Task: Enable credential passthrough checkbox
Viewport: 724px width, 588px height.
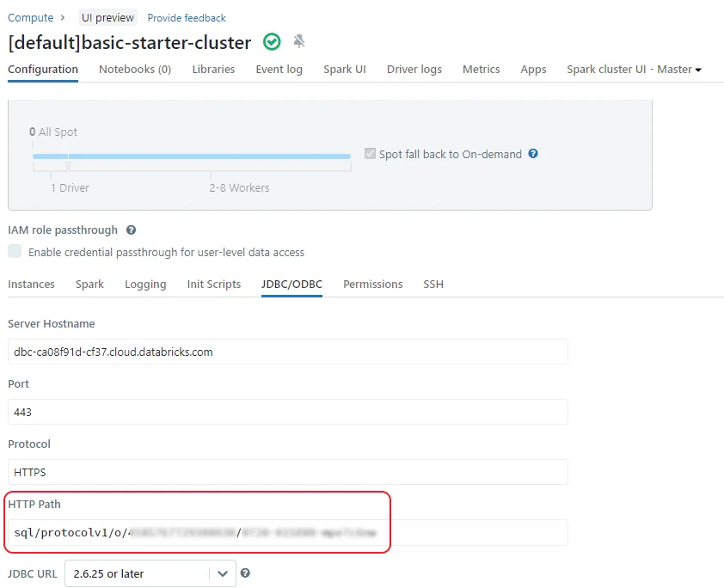Action: click(x=15, y=252)
